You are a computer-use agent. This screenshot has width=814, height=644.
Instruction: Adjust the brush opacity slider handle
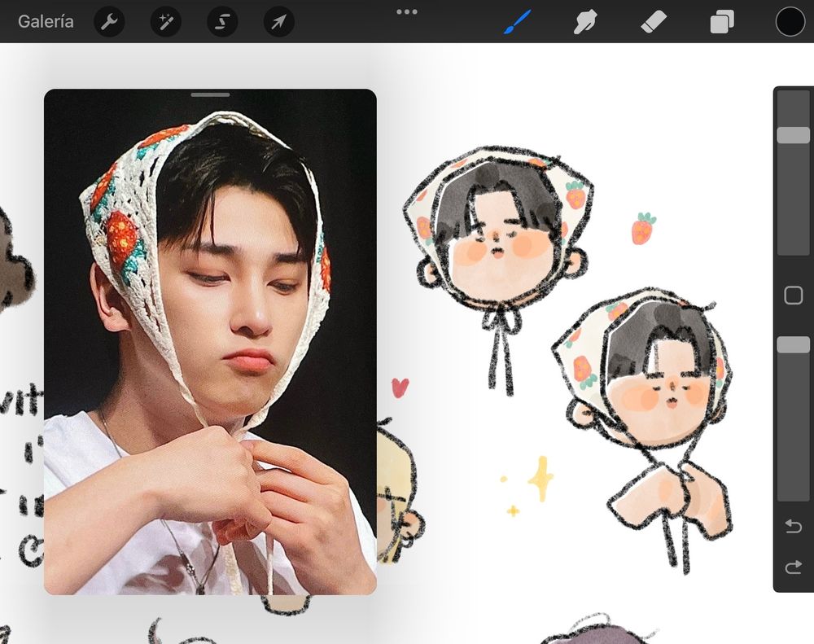tap(793, 344)
